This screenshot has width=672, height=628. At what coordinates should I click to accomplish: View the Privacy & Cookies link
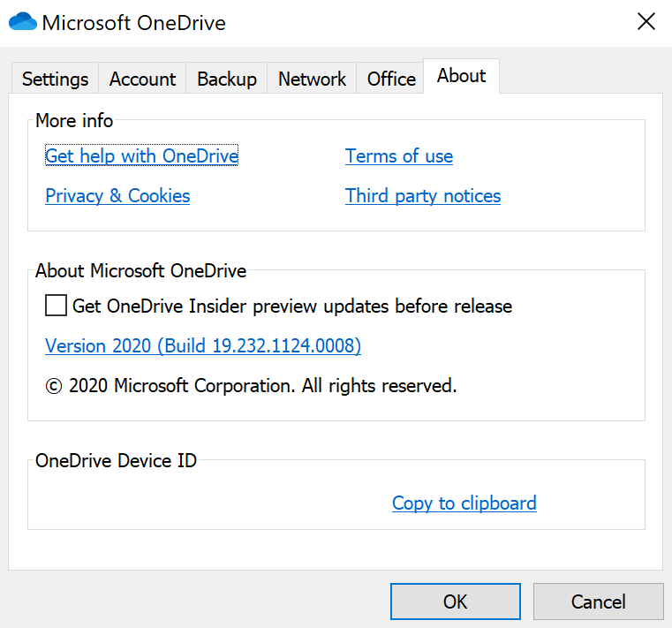pyautogui.click(x=117, y=196)
